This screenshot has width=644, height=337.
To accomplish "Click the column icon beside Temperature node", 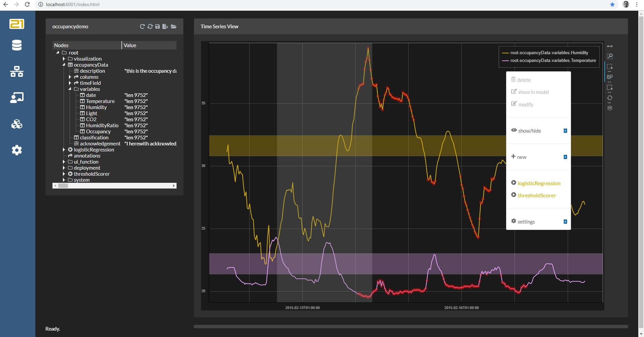I will pos(82,101).
